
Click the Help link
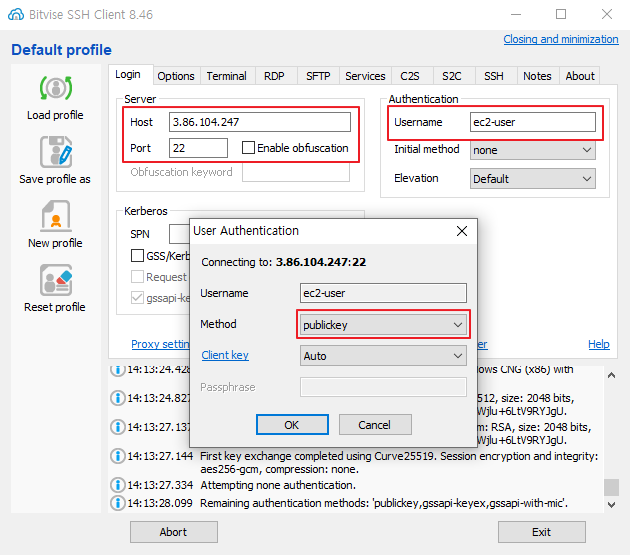599,344
